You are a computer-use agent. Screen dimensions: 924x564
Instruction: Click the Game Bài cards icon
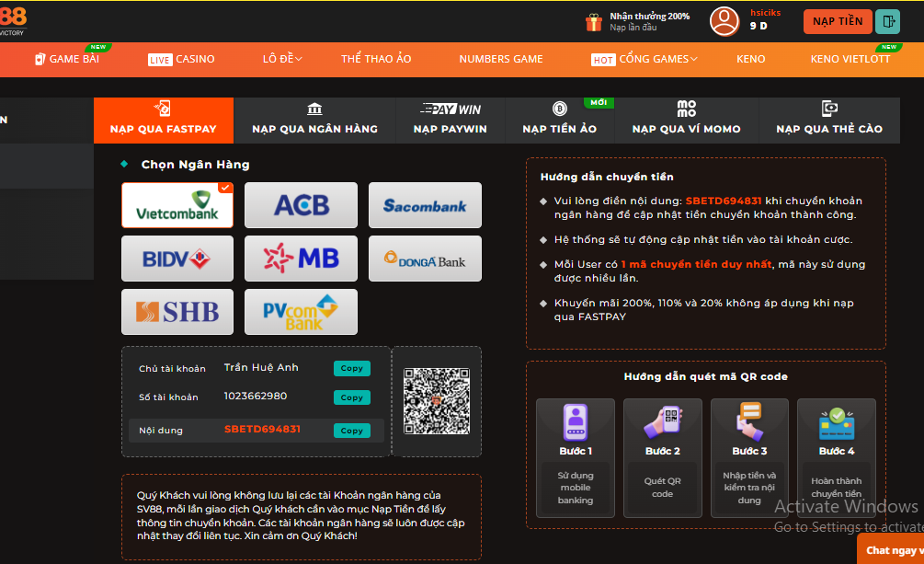coord(40,59)
